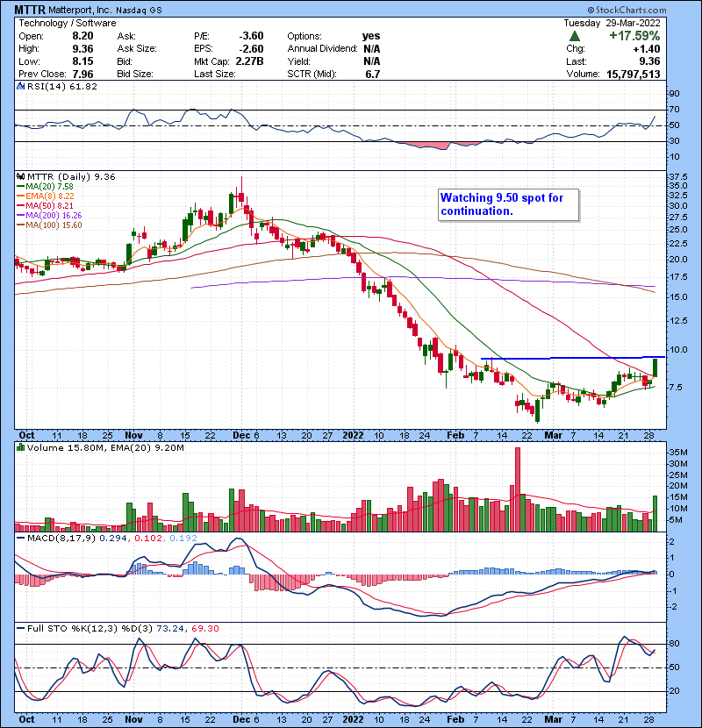
Task: Click the Options yes value
Action: coord(371,36)
